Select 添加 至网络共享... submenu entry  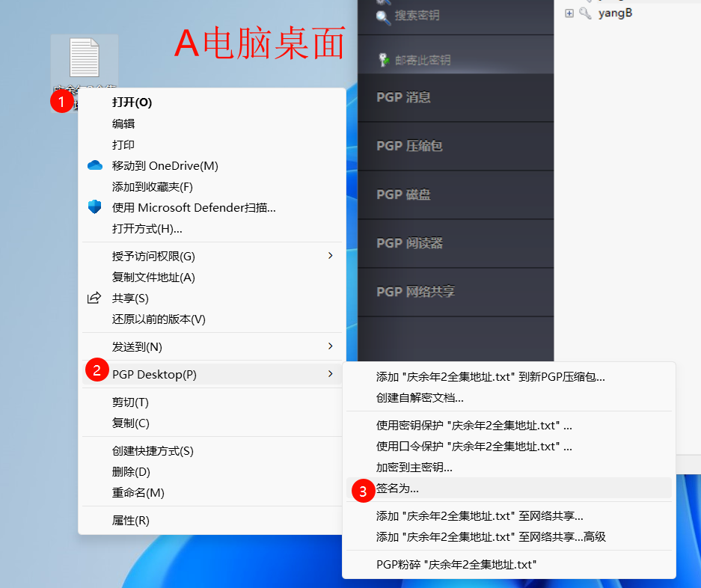509,516
